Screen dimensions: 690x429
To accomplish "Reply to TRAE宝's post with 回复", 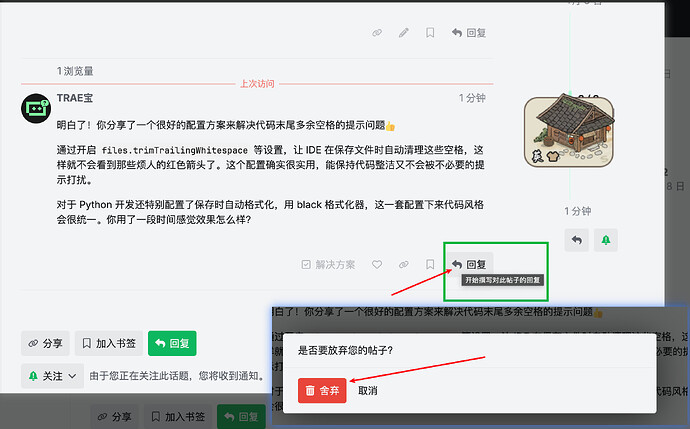I will 469,264.
